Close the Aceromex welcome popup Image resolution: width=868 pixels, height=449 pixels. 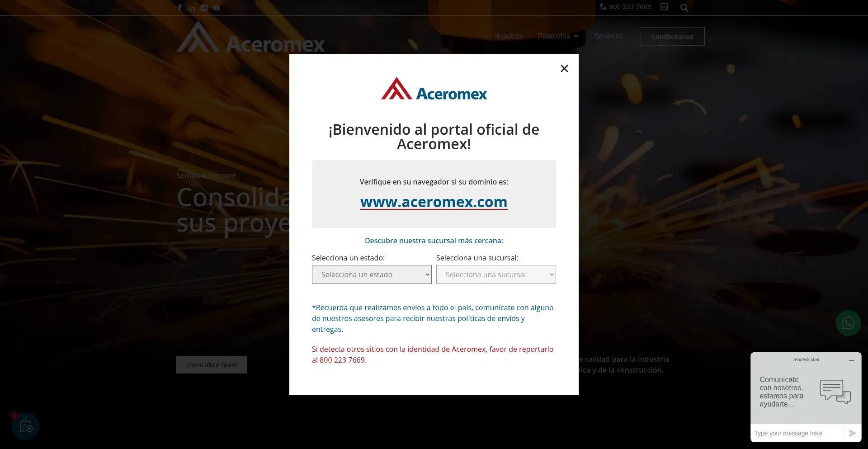pos(564,68)
